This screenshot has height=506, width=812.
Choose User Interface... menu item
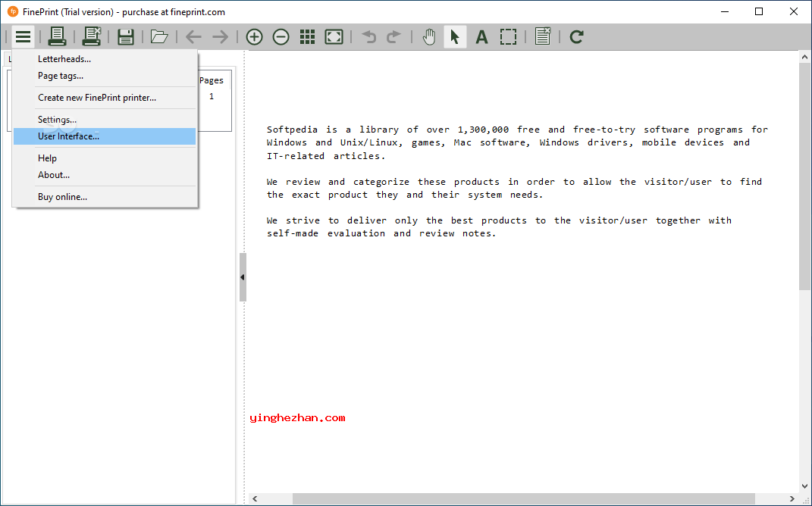(105, 136)
